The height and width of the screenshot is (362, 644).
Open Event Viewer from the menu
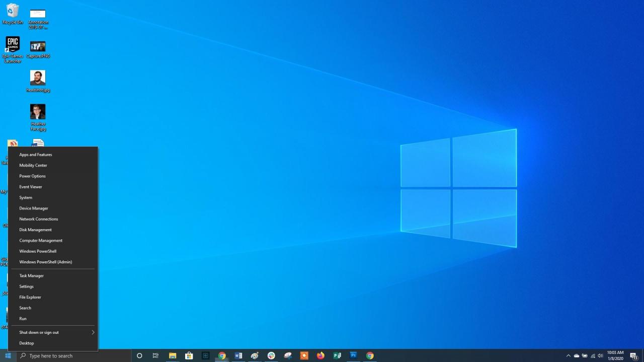(30, 187)
